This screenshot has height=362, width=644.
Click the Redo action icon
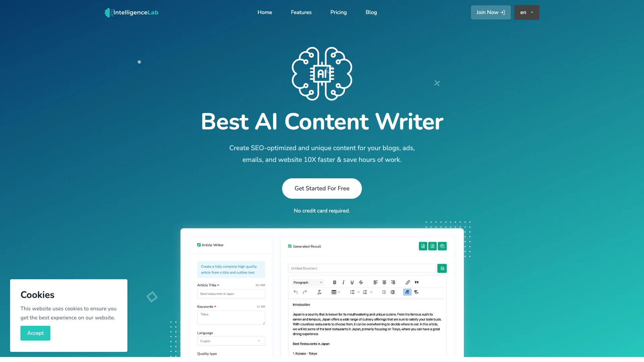tap(304, 292)
